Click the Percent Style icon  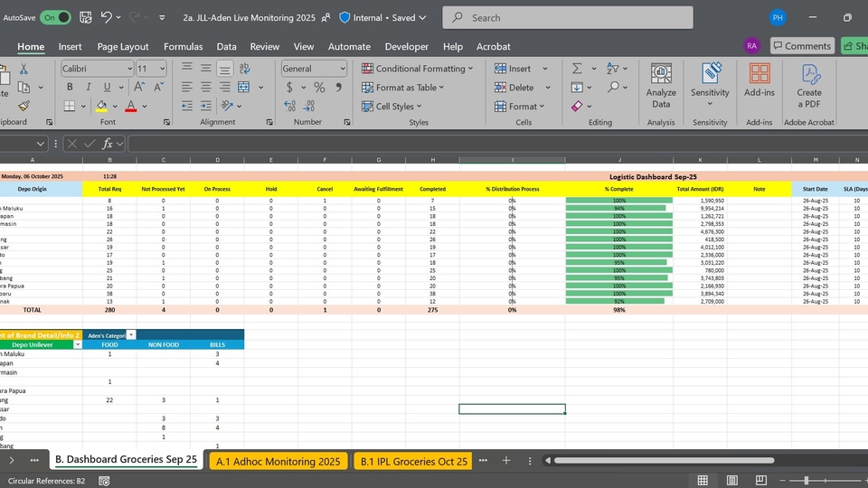[x=319, y=88]
